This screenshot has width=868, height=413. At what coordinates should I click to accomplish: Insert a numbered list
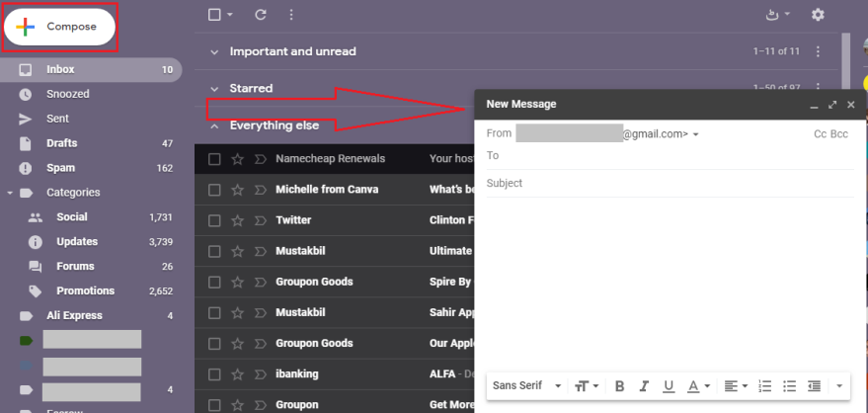(x=764, y=386)
